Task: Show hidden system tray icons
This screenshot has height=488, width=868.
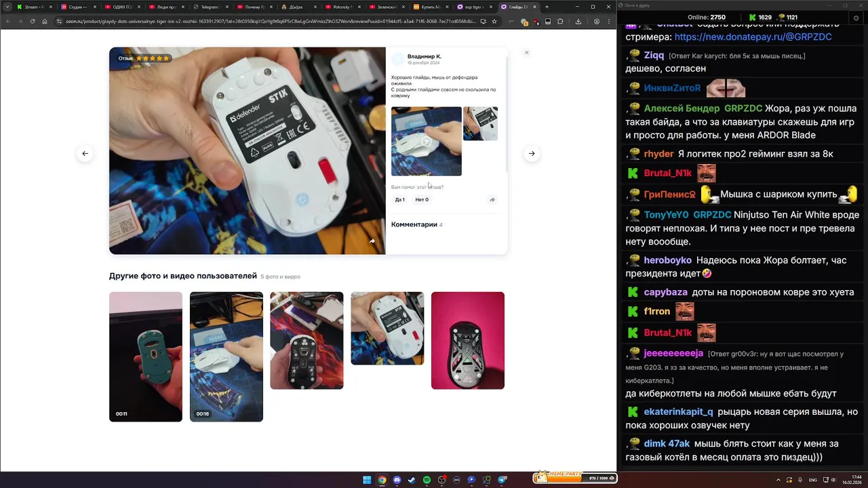Action: [778, 480]
